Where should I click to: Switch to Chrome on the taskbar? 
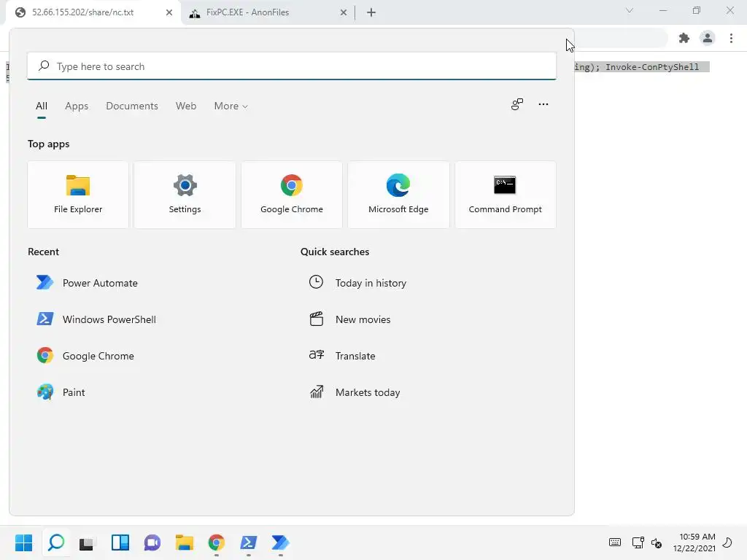pos(216,542)
